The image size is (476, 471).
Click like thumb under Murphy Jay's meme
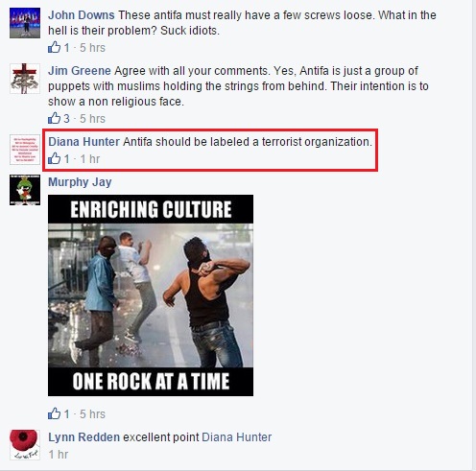(54, 413)
